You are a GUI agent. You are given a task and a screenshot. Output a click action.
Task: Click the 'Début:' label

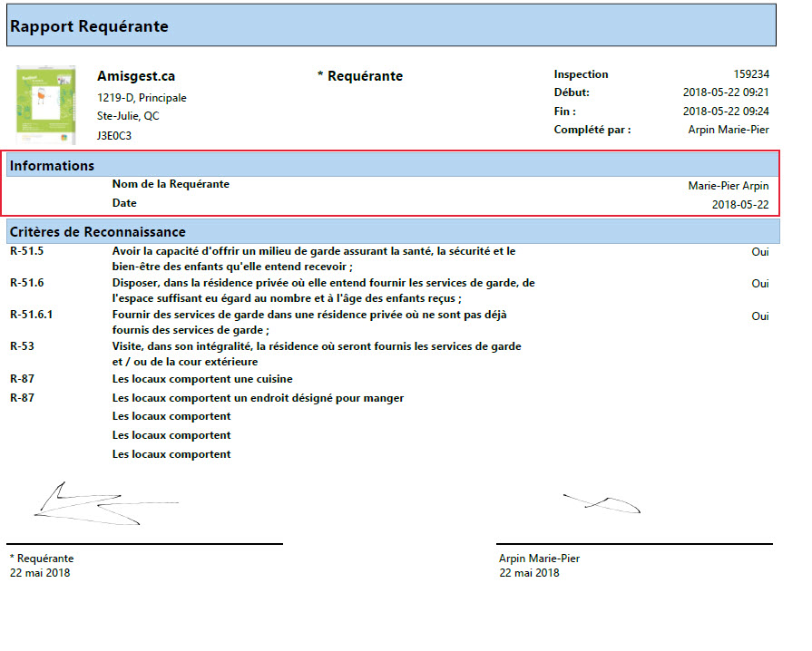coord(572,92)
